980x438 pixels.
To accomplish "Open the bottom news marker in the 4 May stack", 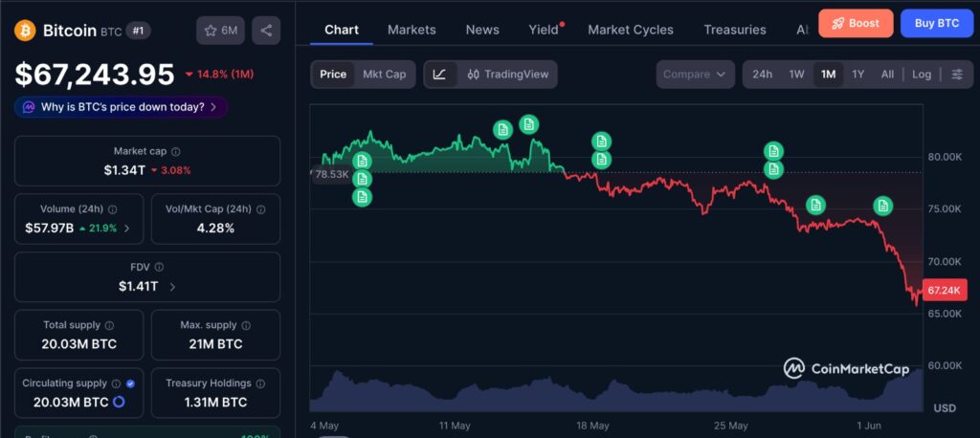I will (x=362, y=197).
